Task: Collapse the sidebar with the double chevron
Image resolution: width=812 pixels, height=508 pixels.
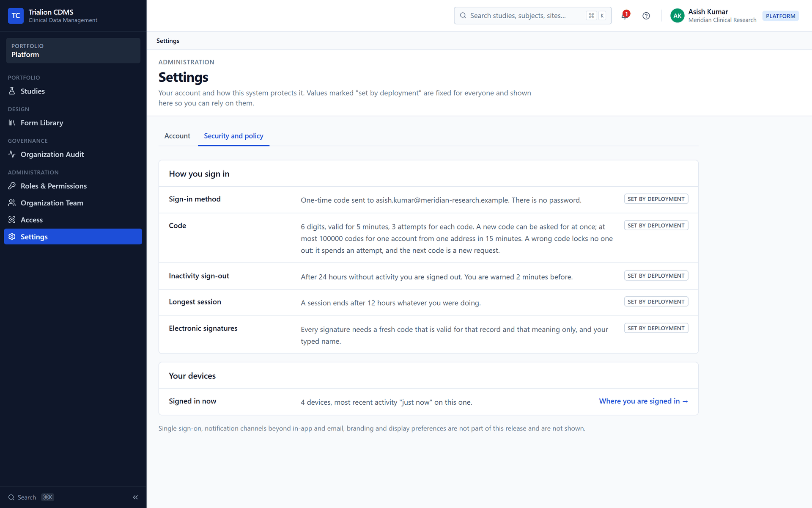Action: [x=135, y=497]
